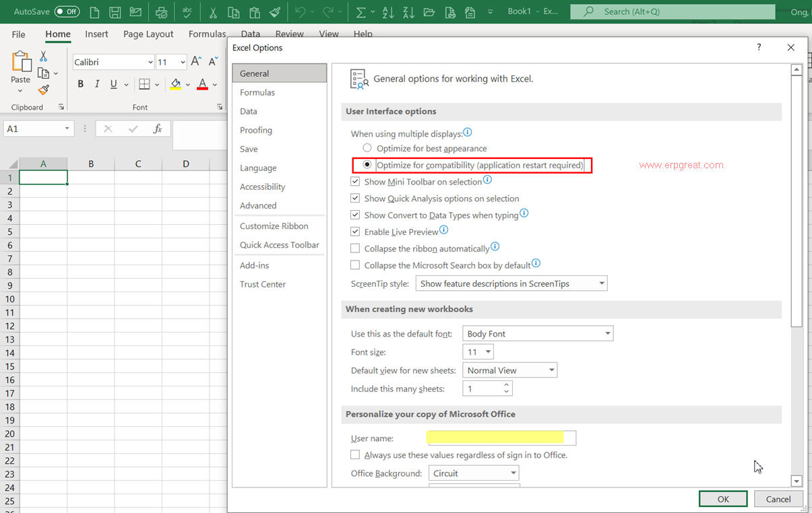
Task: Click Cancel button
Action: tap(778, 499)
